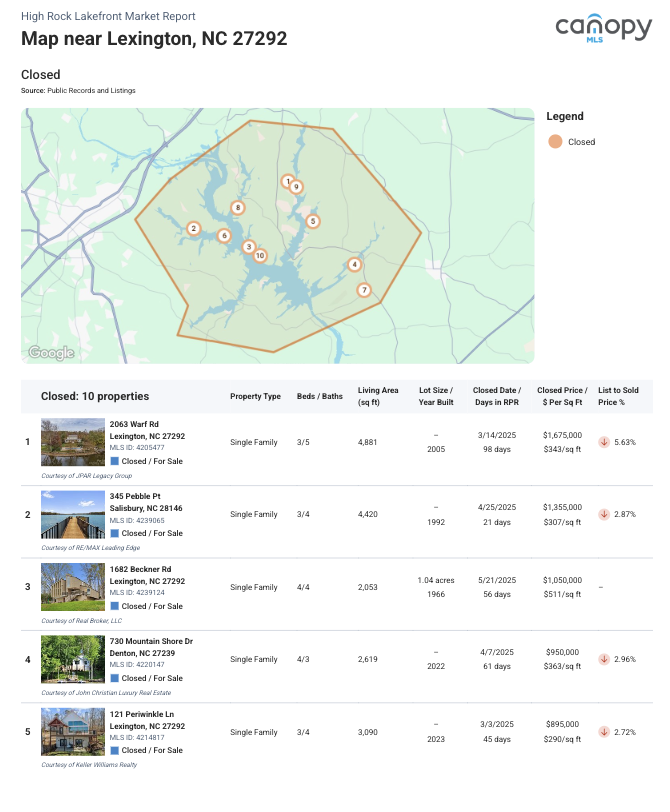This screenshot has height=812, width=670.
Task: Click the Property Type column header
Action: pos(255,396)
